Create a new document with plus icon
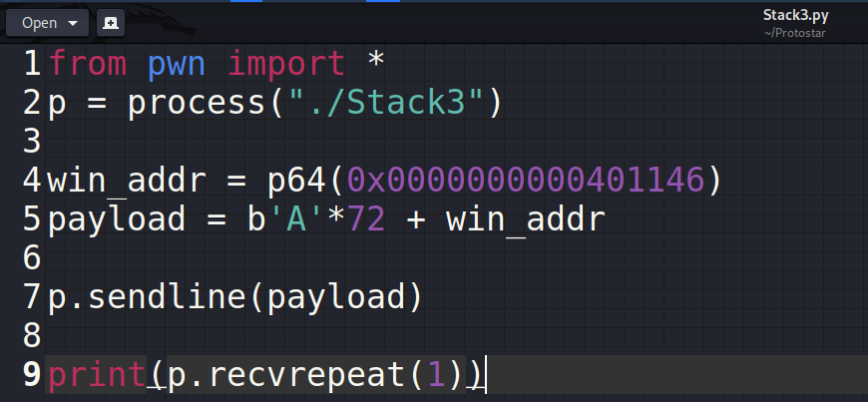The height and width of the screenshot is (402, 868). tap(110, 23)
